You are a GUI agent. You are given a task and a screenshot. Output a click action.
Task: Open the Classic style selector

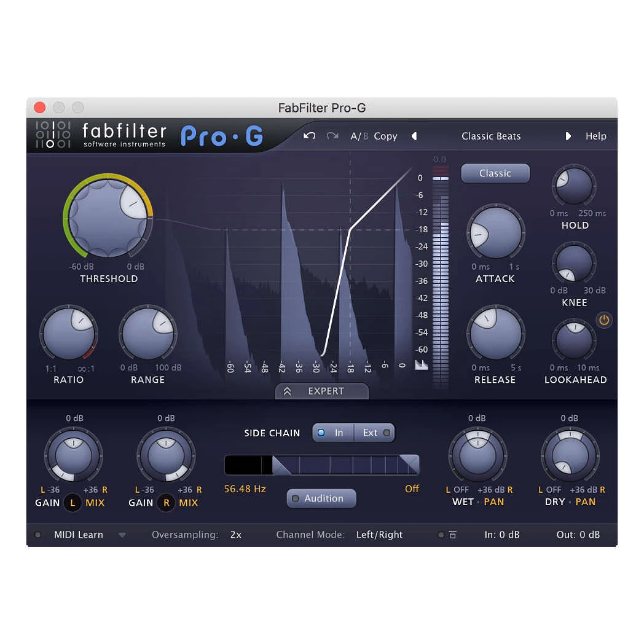click(x=495, y=173)
